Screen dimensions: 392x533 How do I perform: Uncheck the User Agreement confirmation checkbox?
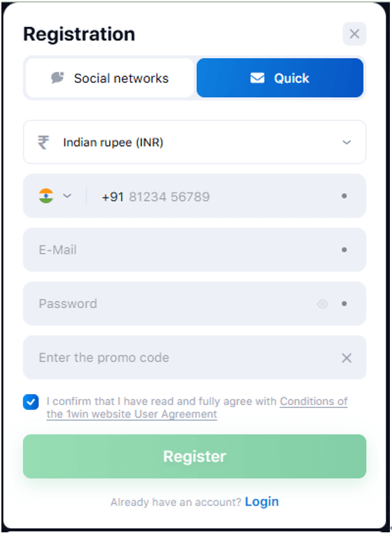(31, 402)
